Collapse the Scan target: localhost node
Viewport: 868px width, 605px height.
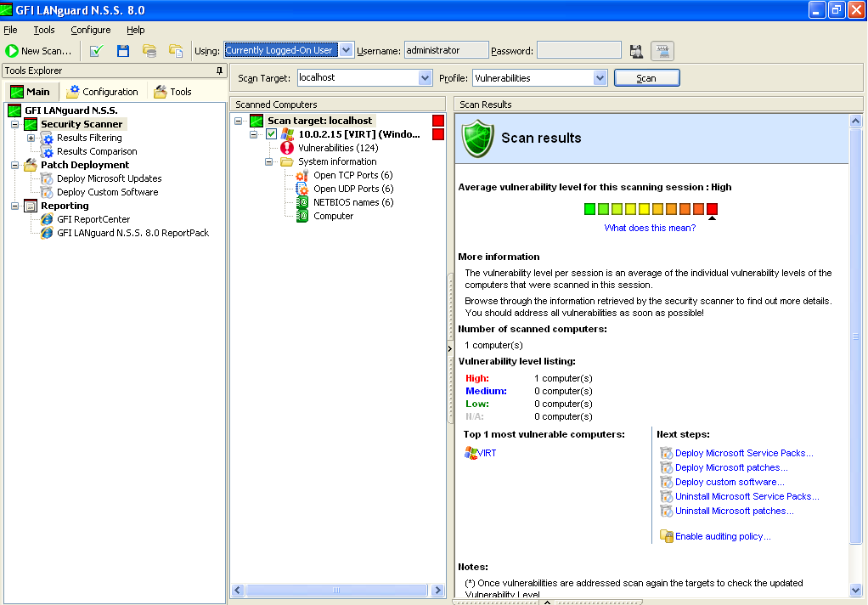pyautogui.click(x=238, y=121)
